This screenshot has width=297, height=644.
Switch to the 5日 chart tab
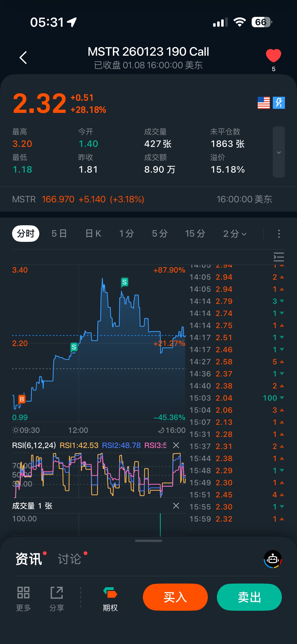click(59, 234)
